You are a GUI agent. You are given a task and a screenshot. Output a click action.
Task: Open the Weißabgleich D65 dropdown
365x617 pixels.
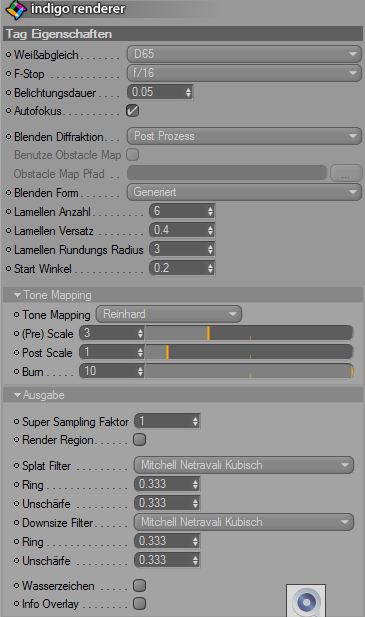click(x=244, y=54)
